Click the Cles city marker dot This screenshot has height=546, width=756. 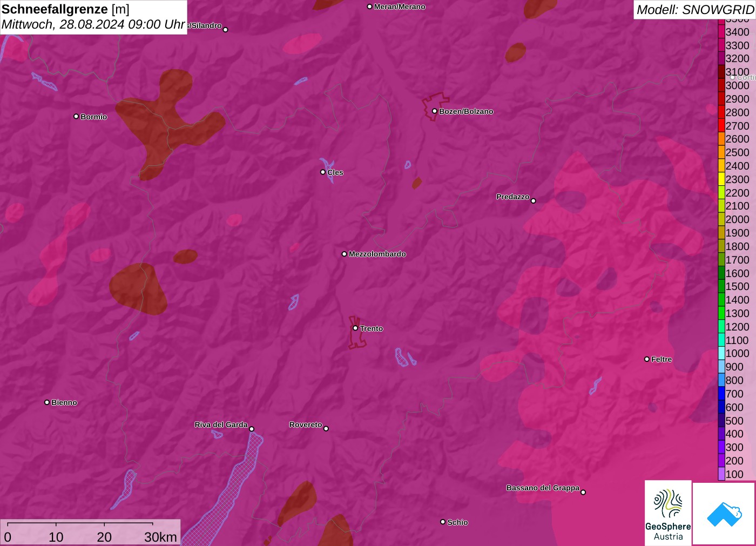[x=323, y=172]
